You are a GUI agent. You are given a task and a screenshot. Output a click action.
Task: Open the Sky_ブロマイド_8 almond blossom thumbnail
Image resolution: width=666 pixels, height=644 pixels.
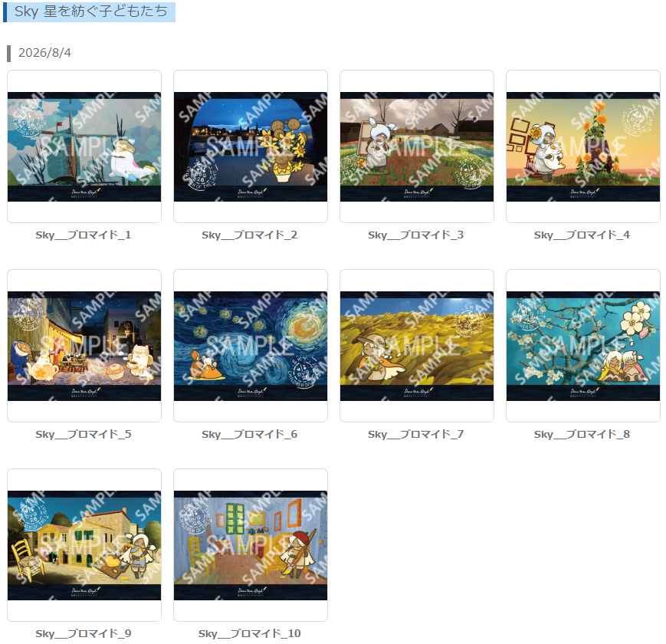point(583,346)
